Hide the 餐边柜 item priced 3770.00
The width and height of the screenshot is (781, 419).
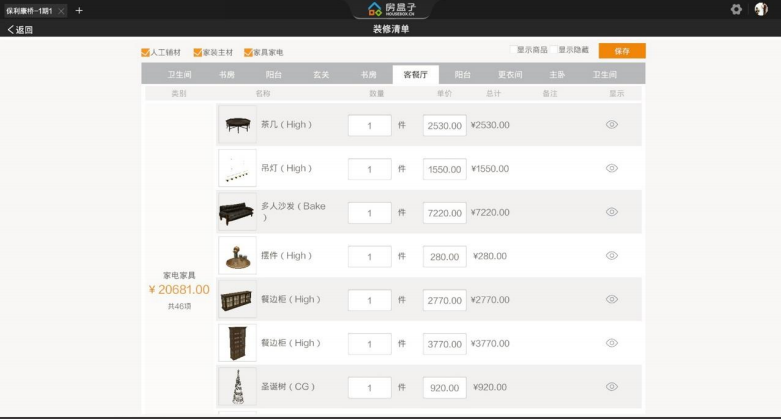(x=612, y=343)
